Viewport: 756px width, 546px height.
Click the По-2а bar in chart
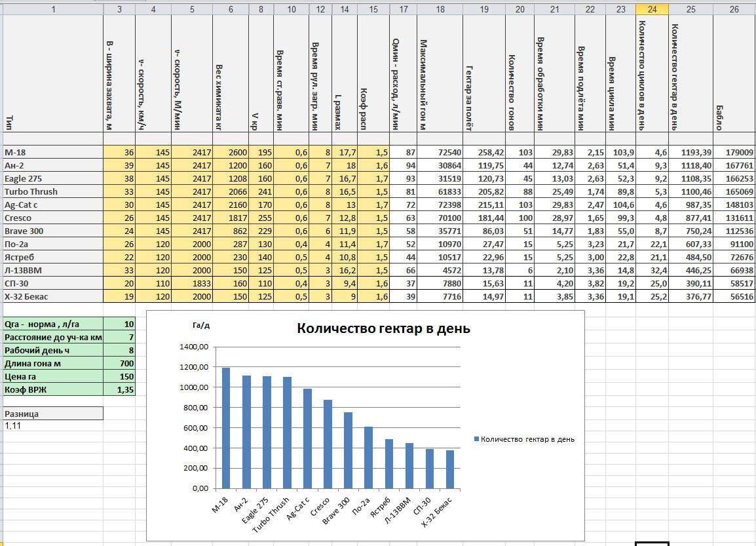(x=368, y=458)
